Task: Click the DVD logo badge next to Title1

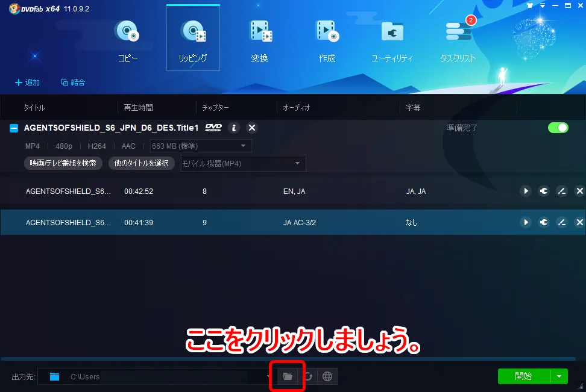Action: 213,128
